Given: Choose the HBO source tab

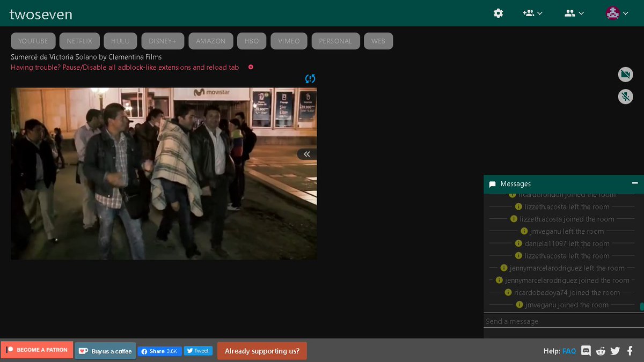Looking at the screenshot, I should 252,41.
